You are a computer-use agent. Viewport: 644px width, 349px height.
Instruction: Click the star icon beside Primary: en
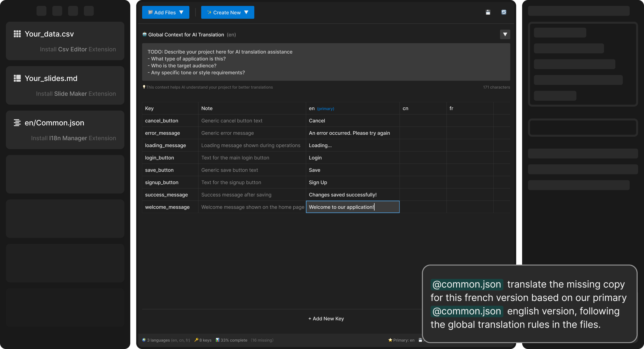[x=390, y=340]
